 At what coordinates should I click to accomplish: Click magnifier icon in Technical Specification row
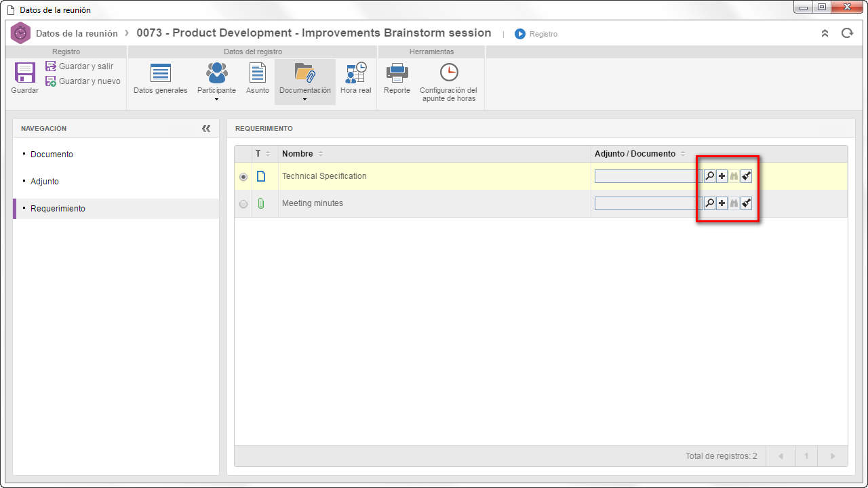click(710, 176)
